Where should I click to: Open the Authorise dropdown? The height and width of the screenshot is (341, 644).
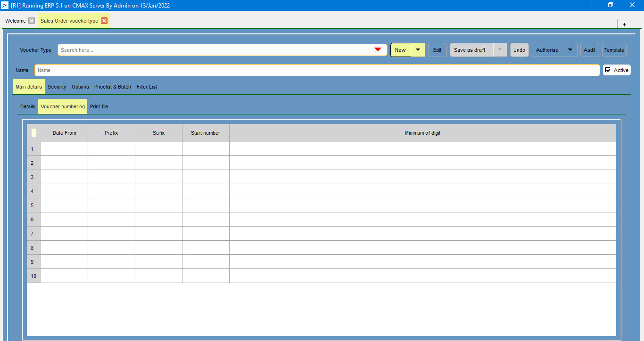(x=554, y=50)
